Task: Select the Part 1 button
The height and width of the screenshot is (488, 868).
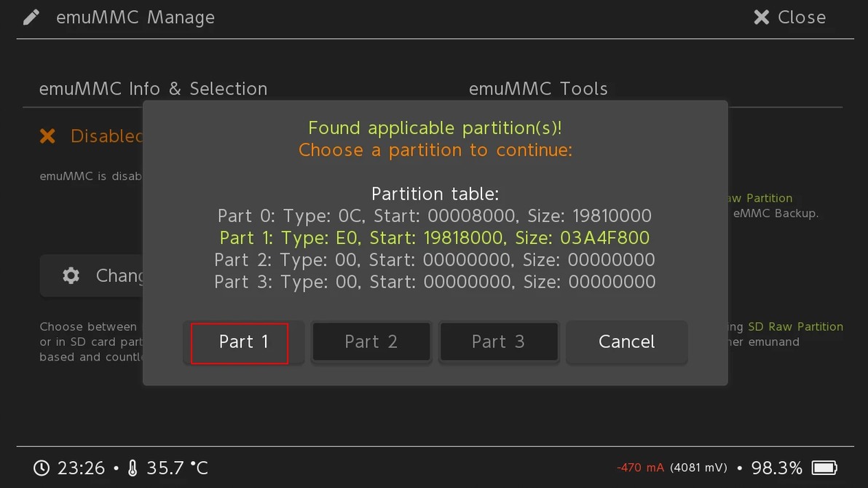Action: [240, 342]
